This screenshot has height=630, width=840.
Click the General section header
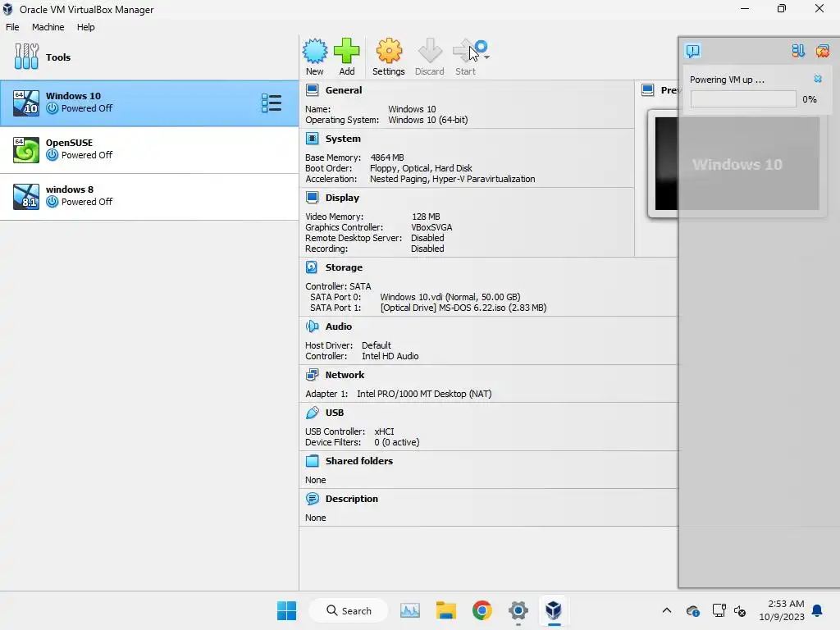pyautogui.click(x=344, y=90)
